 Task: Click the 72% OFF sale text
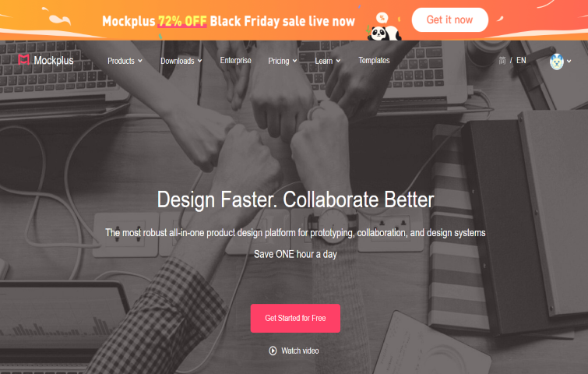(182, 21)
